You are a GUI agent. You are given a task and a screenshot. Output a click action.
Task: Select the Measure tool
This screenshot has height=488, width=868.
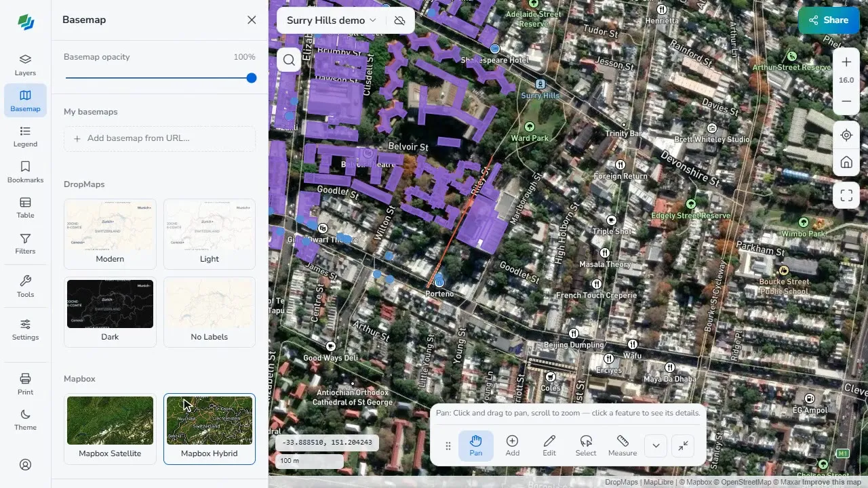[x=623, y=445]
